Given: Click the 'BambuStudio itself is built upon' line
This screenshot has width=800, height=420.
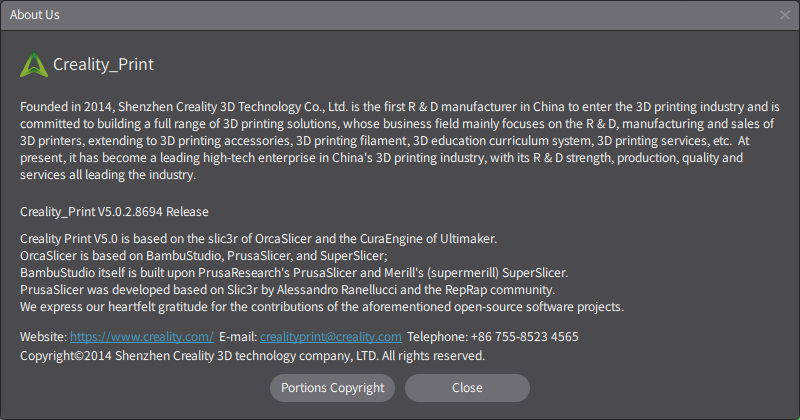Looking at the screenshot, I should pos(294,272).
